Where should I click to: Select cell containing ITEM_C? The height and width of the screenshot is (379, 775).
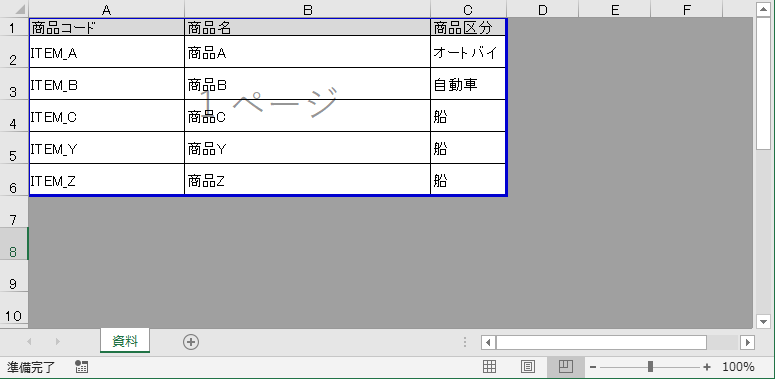point(107,116)
